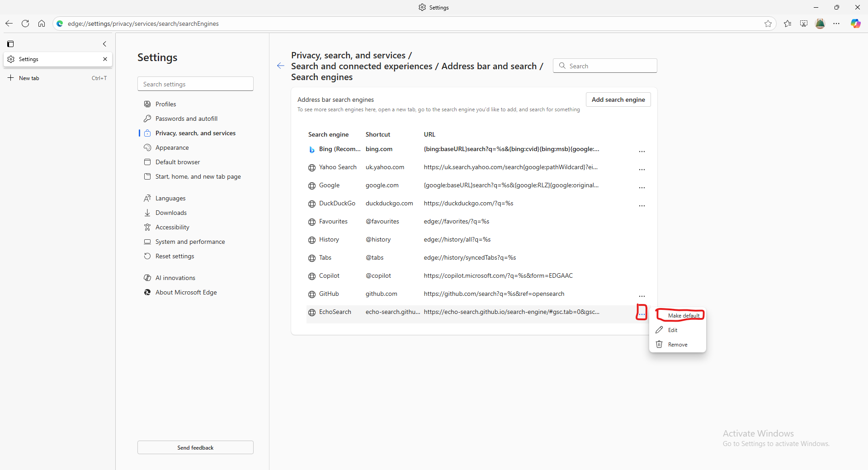
Task: Click the tab actions menu icon
Action: 10,44
